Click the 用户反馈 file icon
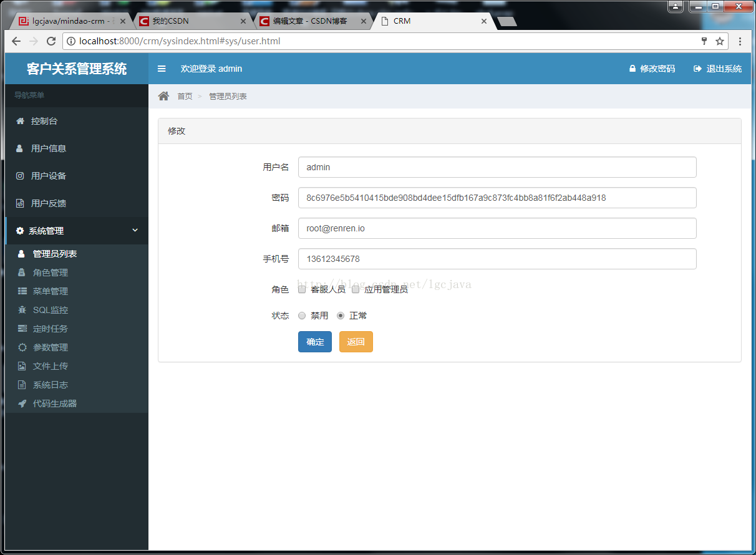Screen dimensions: 756x555 20,203
